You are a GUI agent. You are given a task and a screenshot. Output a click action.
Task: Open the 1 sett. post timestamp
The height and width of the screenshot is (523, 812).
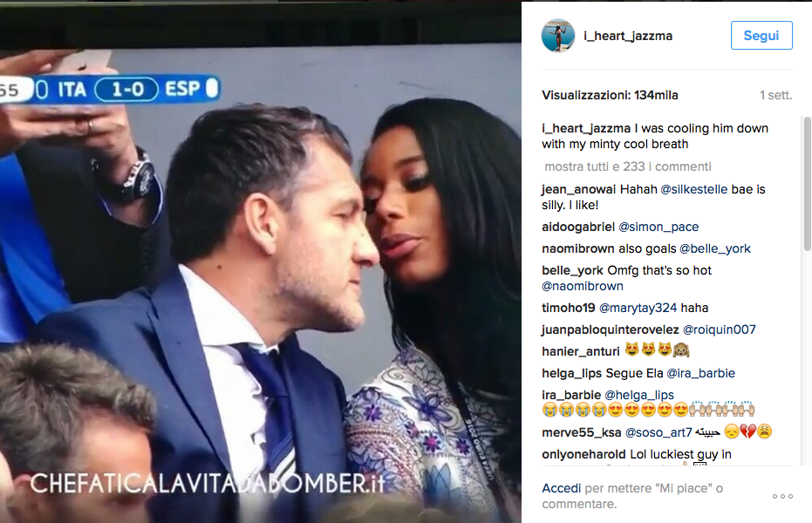pos(775,95)
